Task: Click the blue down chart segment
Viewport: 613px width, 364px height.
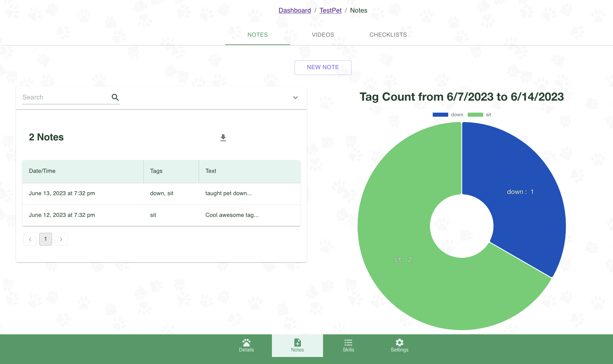Action: pos(521,196)
